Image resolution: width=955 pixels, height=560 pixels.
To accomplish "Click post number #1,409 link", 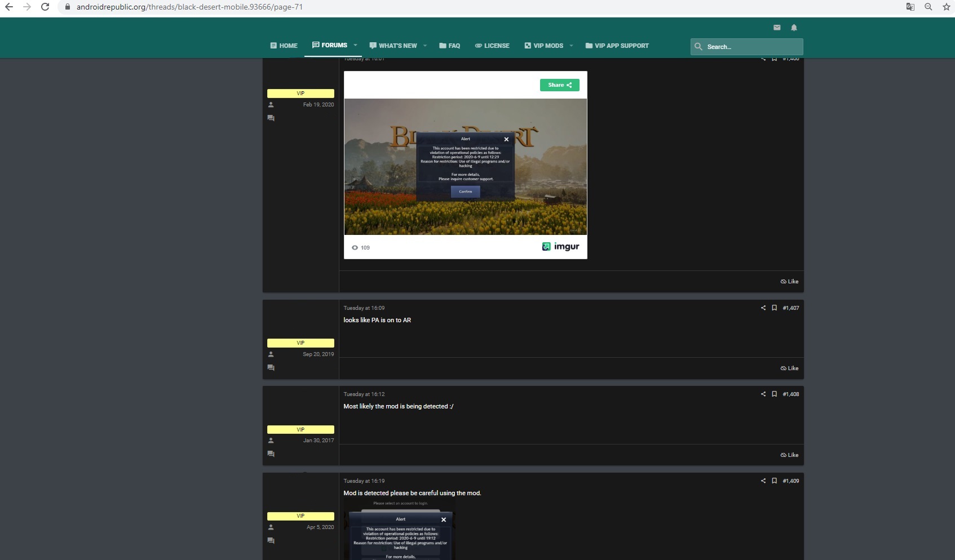I will point(791,481).
